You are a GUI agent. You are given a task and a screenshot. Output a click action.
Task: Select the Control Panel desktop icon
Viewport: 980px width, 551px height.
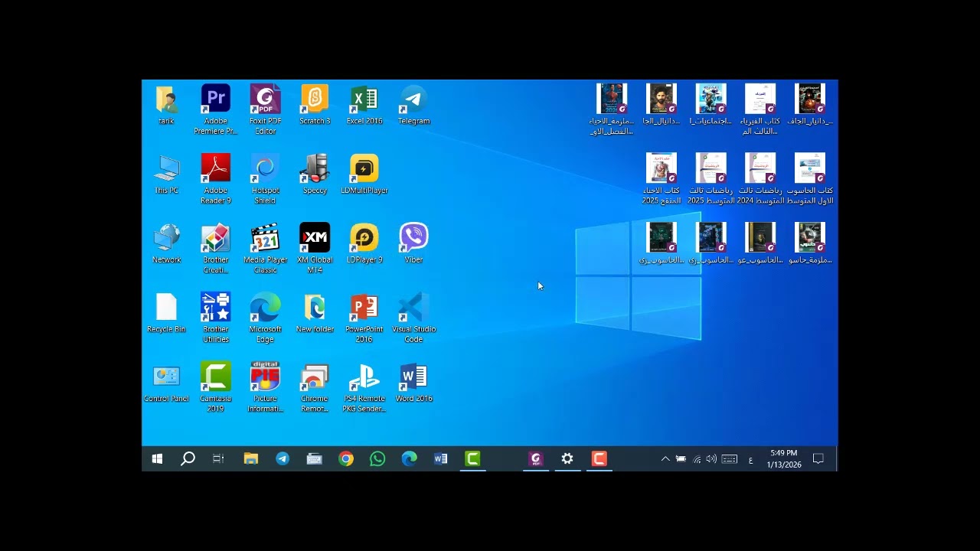(x=166, y=383)
